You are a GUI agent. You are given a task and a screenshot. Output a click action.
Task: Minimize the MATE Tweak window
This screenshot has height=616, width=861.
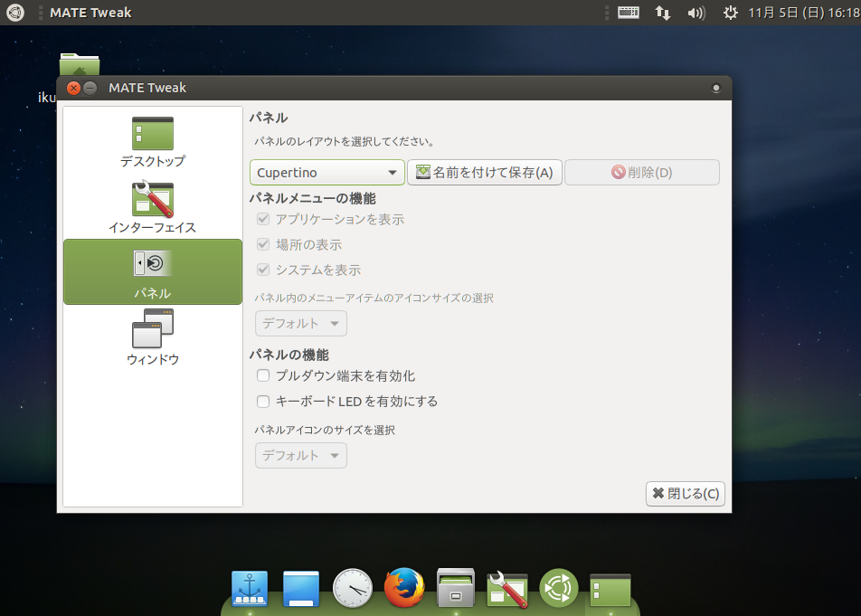coord(90,88)
